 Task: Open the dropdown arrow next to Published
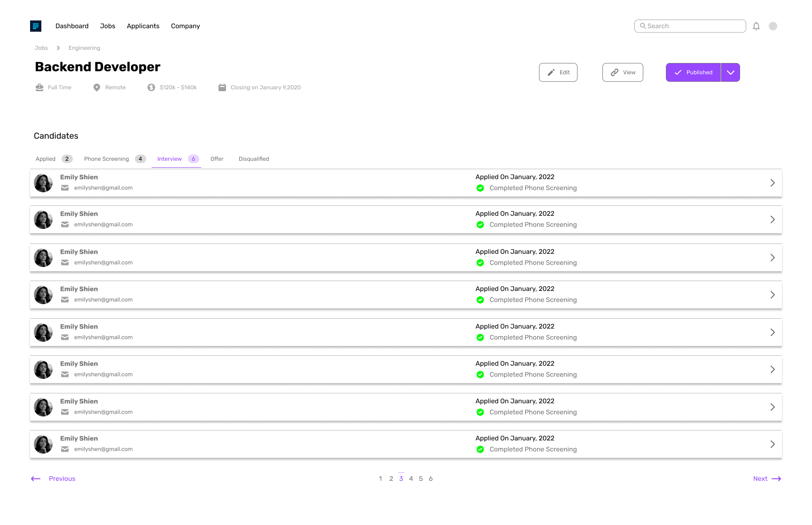731,72
